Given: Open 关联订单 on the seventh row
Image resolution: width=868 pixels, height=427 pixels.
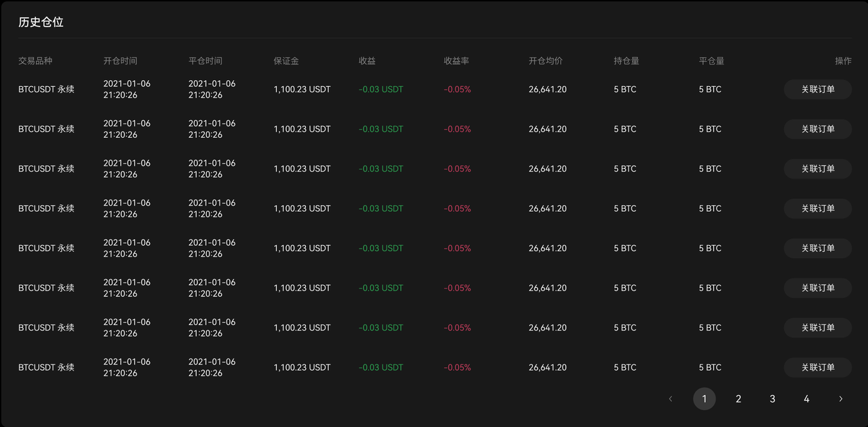Looking at the screenshot, I should coord(817,328).
